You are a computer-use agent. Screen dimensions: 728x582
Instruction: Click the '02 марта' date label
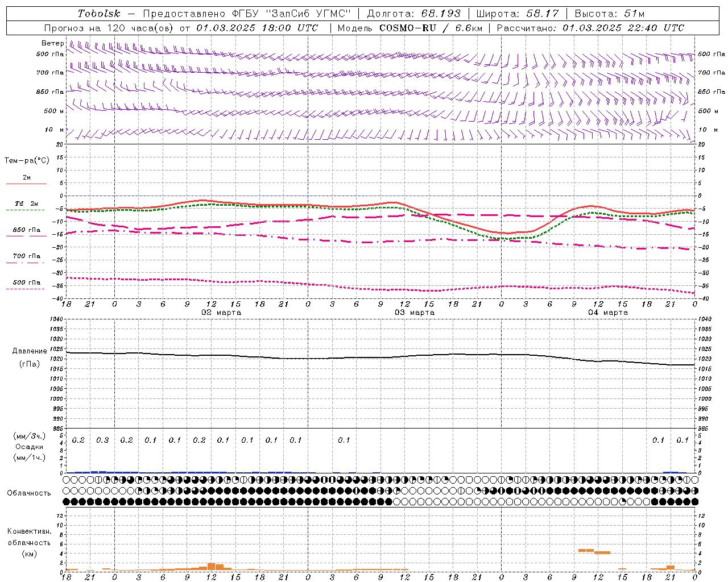click(x=221, y=313)
